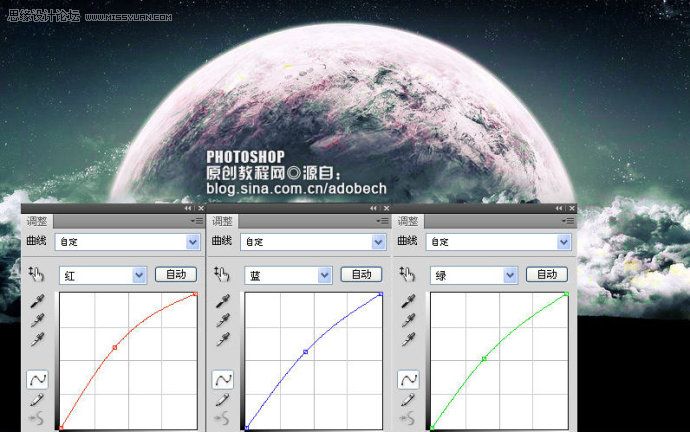Screen dimensions: 690x432
Task: Select on-image adjustment tool in red curves panel
Action: pos(36,275)
